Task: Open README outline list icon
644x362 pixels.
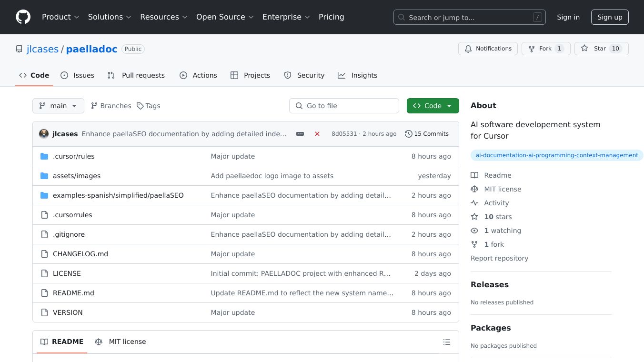Action: point(446,342)
